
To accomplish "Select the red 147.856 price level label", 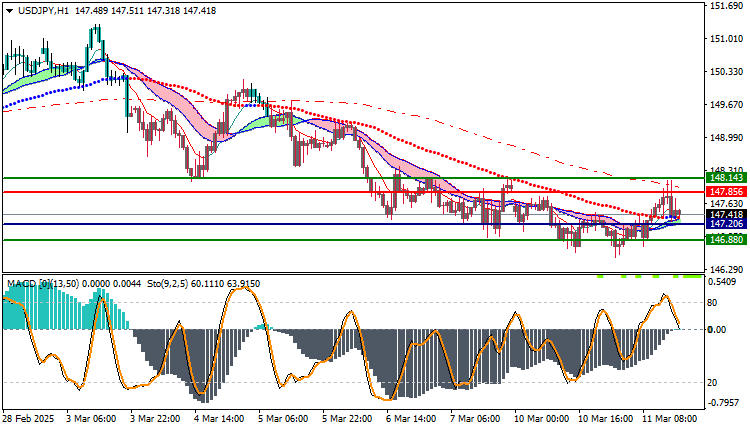I will [x=727, y=192].
